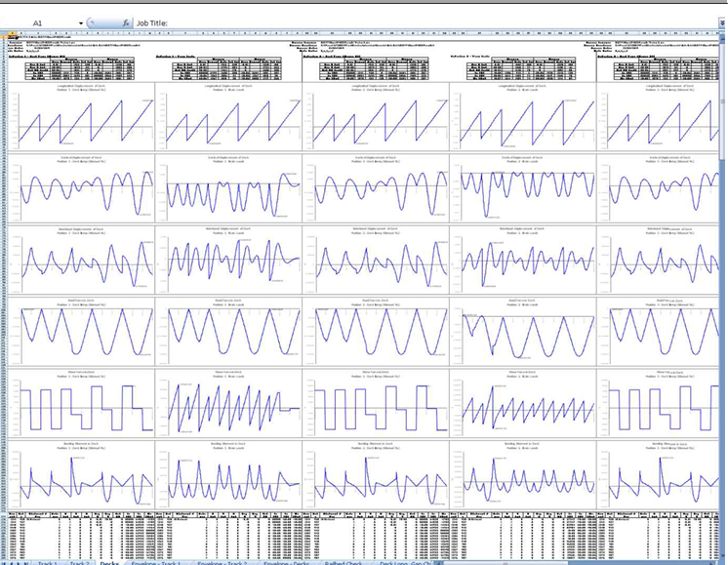Image resolution: width=728 pixels, height=565 pixels.
Task: Expand the formula bar with right-edge arrow
Action: tap(720, 21)
